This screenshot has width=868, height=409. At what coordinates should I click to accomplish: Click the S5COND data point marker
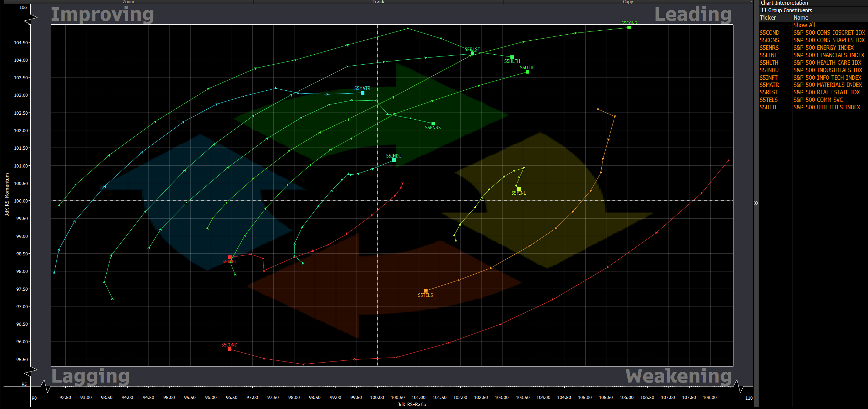point(229,349)
